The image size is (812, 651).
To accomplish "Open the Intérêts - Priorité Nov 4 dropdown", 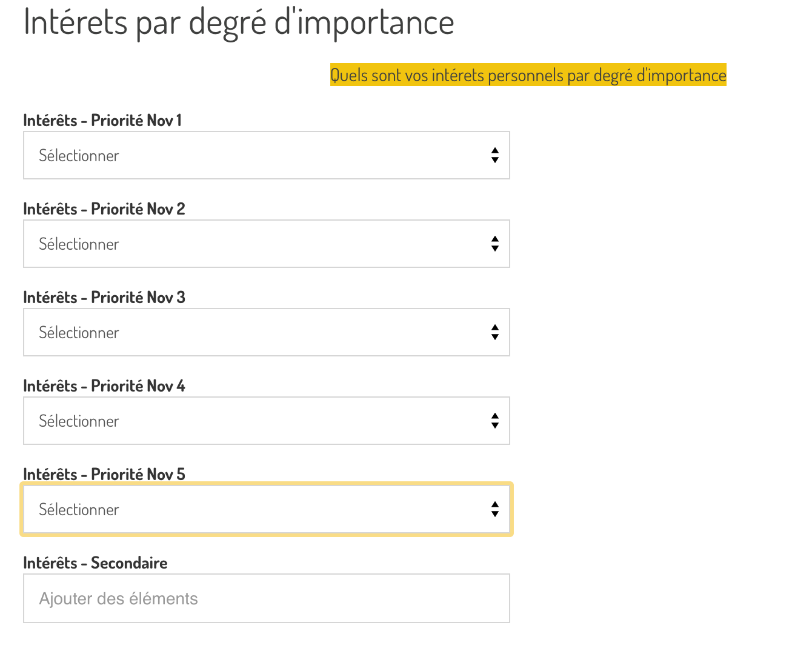I will pyautogui.click(x=266, y=421).
